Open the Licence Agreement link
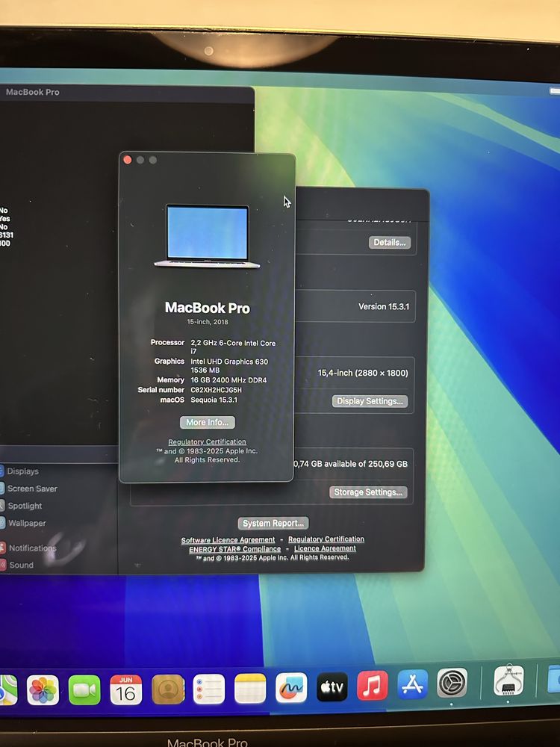 click(x=325, y=548)
